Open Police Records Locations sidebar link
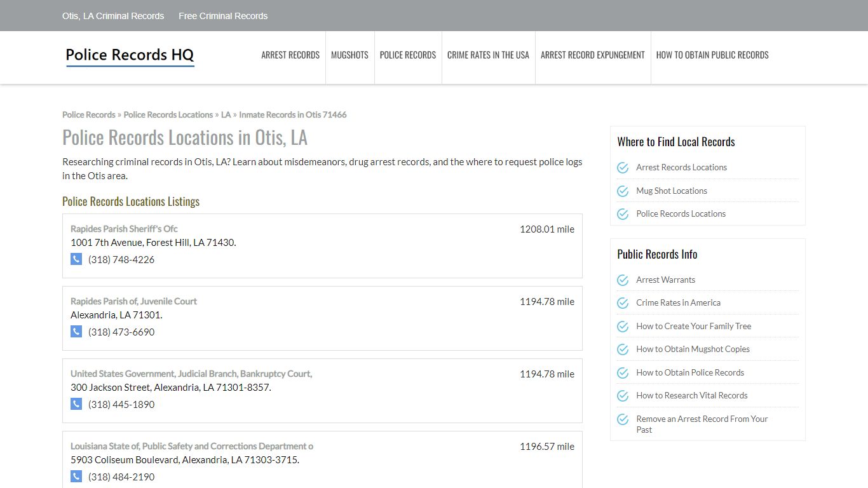Image resolution: width=868 pixels, height=488 pixels. (681, 214)
